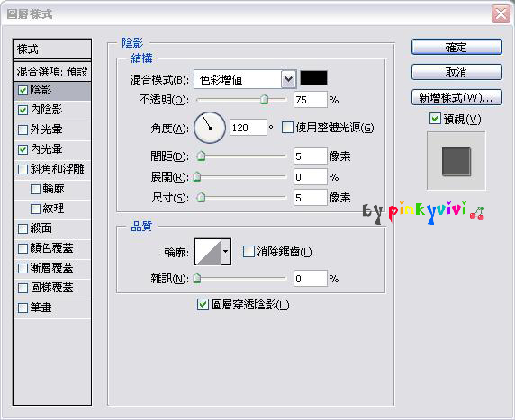
Task: Check the 紋理 texture checkbox
Action: 35,209
